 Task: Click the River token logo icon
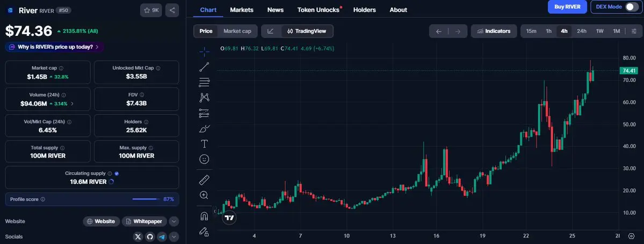(10, 10)
